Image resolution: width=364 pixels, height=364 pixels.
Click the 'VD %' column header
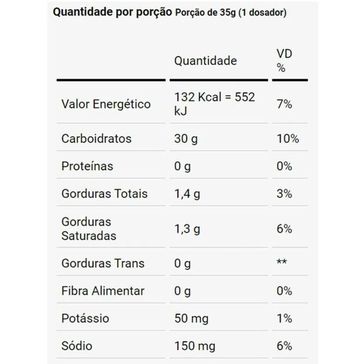click(x=284, y=61)
